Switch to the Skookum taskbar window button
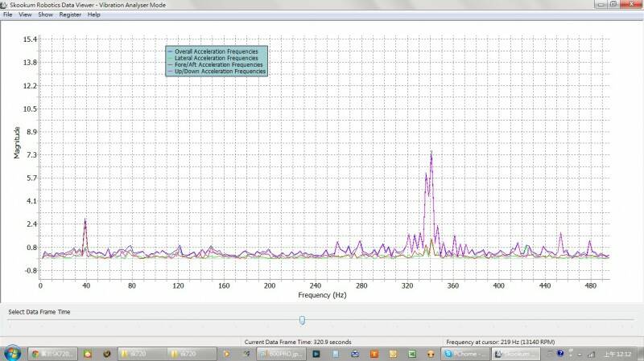This screenshot has height=361, width=644. [515, 354]
